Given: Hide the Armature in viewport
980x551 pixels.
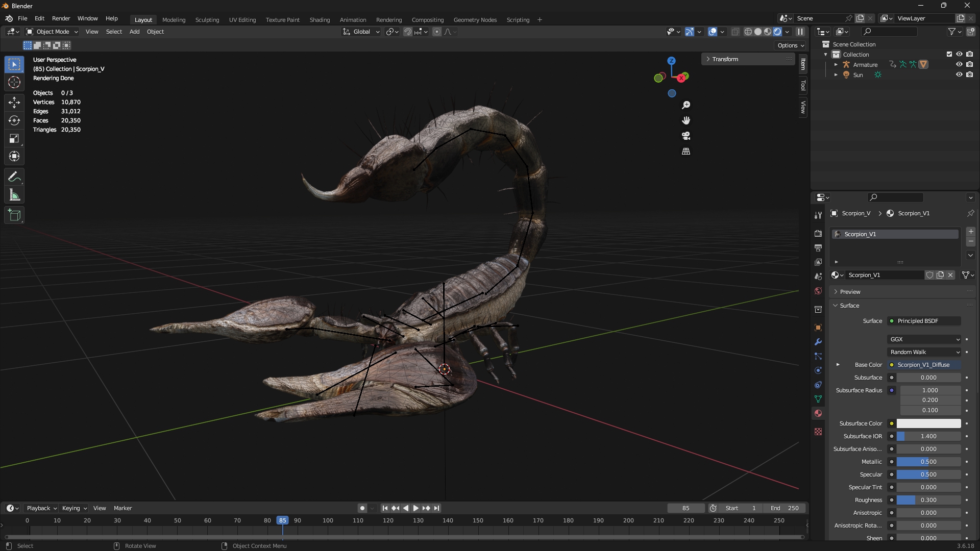Looking at the screenshot, I should 959,64.
